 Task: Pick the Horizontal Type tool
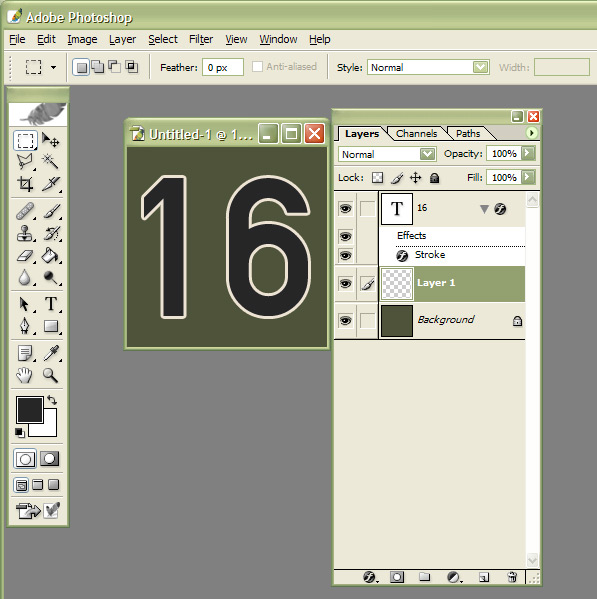(x=51, y=304)
